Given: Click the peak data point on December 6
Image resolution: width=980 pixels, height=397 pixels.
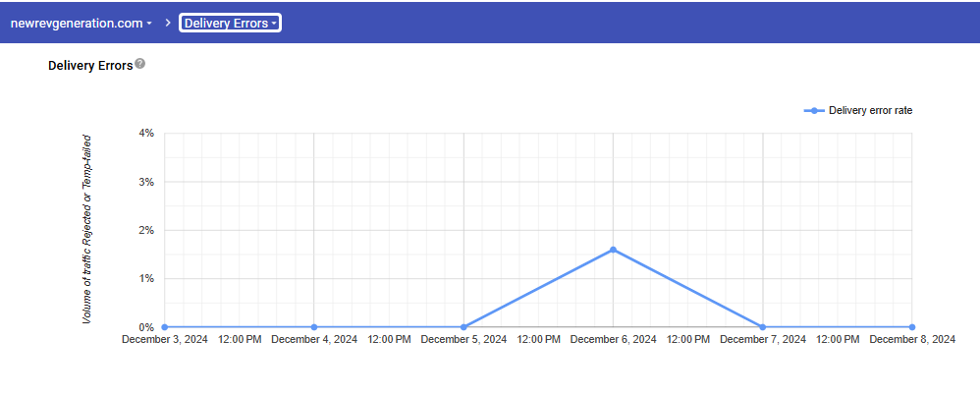Looking at the screenshot, I should point(613,250).
